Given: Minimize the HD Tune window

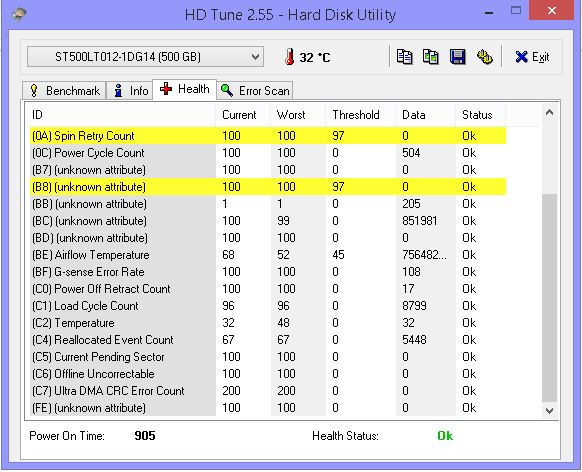Looking at the screenshot, I should point(489,12).
